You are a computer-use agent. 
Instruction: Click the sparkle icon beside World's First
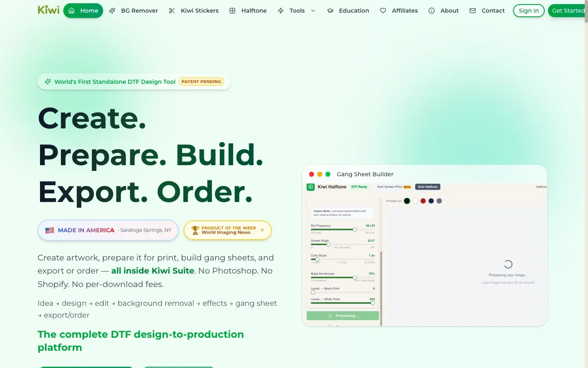48,81
